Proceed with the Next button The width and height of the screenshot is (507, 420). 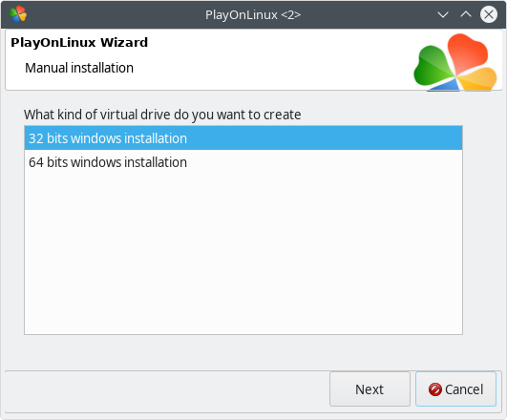370,388
